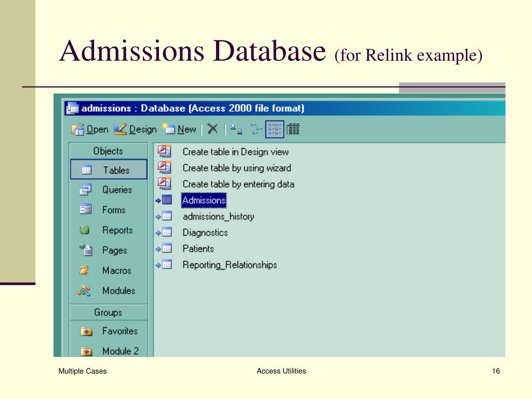Click the Patients table icon
532x399 pixels.
pos(164,249)
